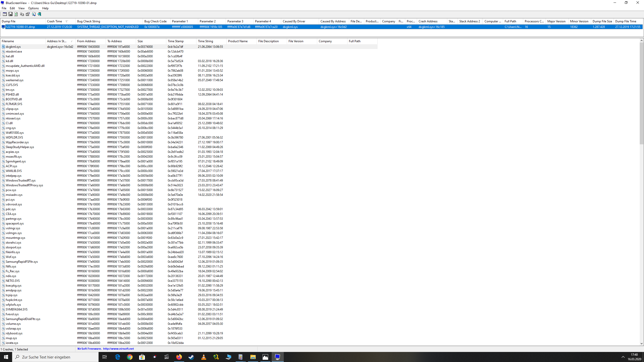This screenshot has height=362, width=644.
Task: Open VLC media player from the taskbar
Action: pyautogui.click(x=204, y=357)
